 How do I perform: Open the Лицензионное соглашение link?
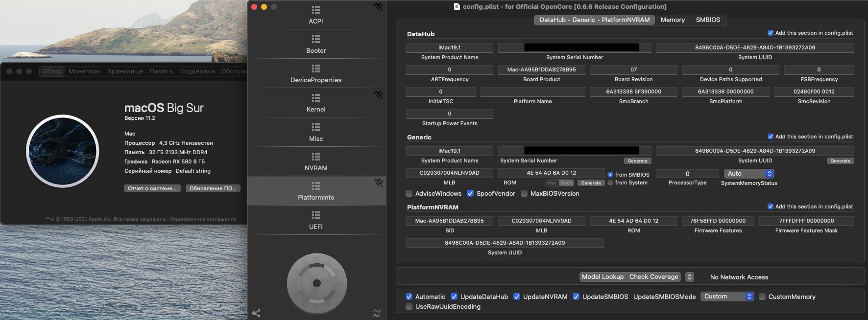tap(203, 219)
